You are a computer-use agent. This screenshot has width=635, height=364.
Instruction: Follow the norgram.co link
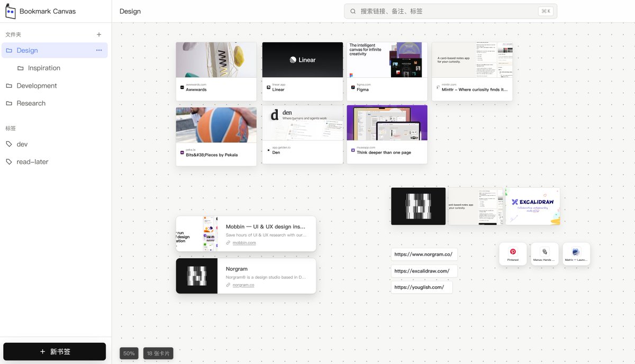[x=243, y=285]
